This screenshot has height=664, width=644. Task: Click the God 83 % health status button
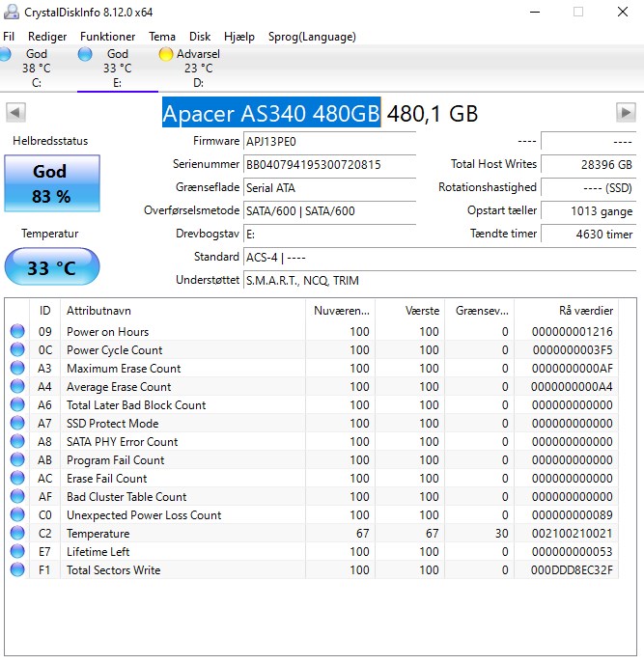tap(52, 183)
